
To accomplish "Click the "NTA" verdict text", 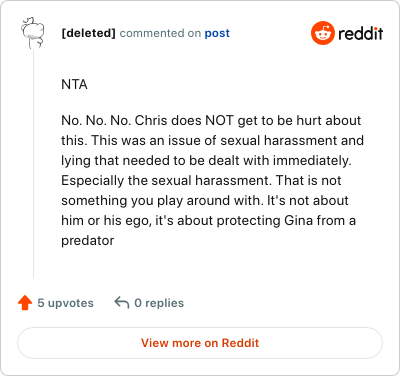I will (74, 85).
